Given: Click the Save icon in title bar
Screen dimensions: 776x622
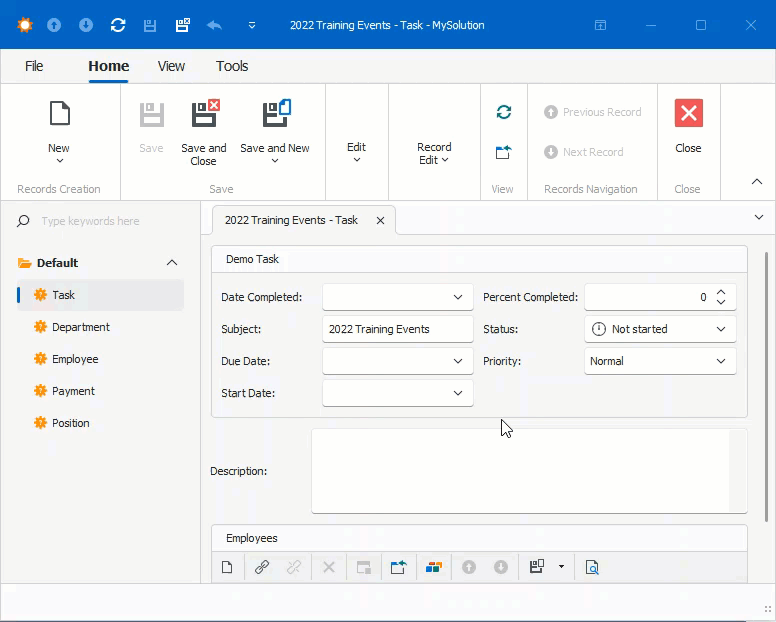Looking at the screenshot, I should (150, 25).
